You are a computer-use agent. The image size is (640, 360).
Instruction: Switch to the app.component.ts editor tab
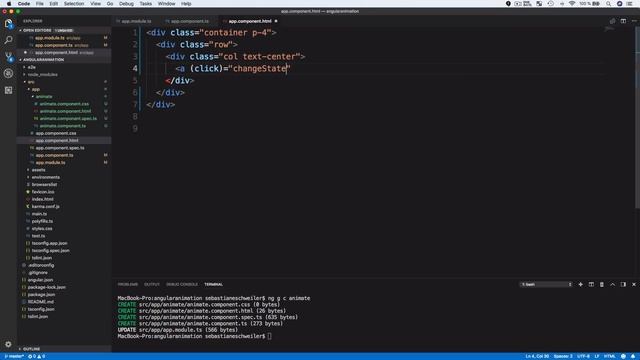click(x=189, y=21)
